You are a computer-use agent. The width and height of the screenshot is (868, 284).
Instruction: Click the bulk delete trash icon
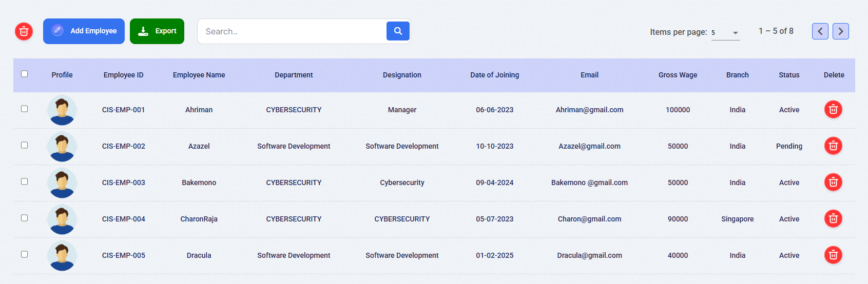(24, 31)
